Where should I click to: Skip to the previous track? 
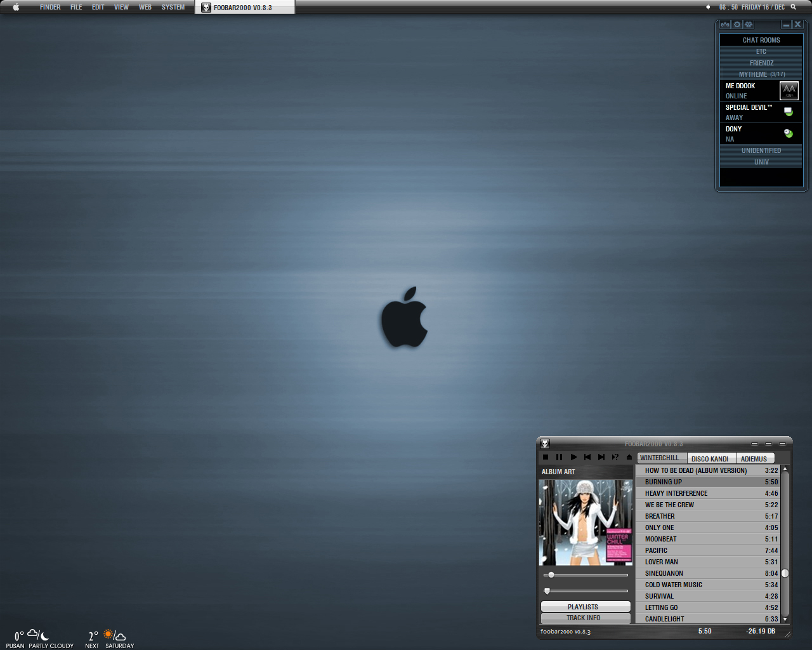point(587,457)
